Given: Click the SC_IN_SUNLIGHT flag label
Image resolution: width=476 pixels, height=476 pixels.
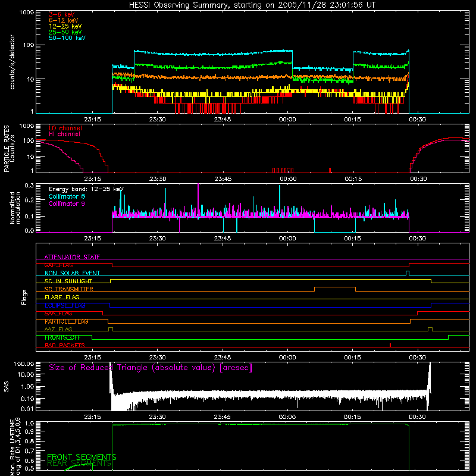Looking at the screenshot, I should pos(68,281).
